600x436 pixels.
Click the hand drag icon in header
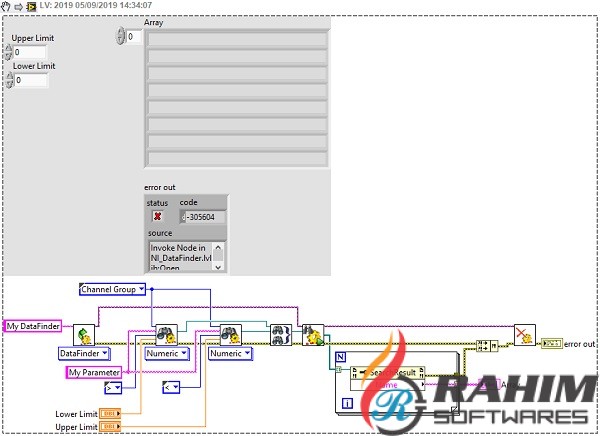6,6
